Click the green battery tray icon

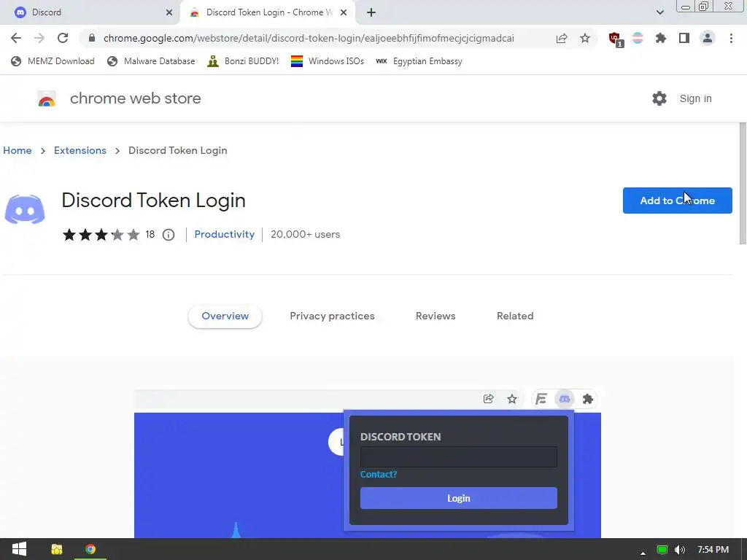click(662, 550)
